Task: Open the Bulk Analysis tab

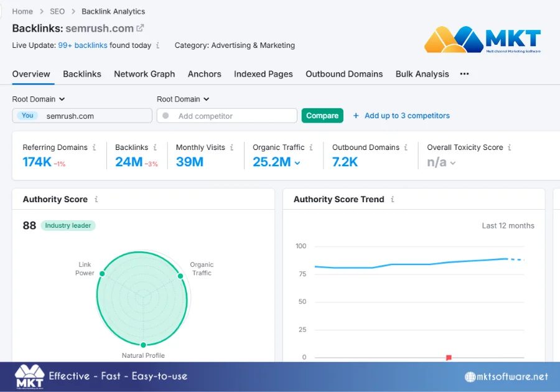Action: (x=422, y=74)
